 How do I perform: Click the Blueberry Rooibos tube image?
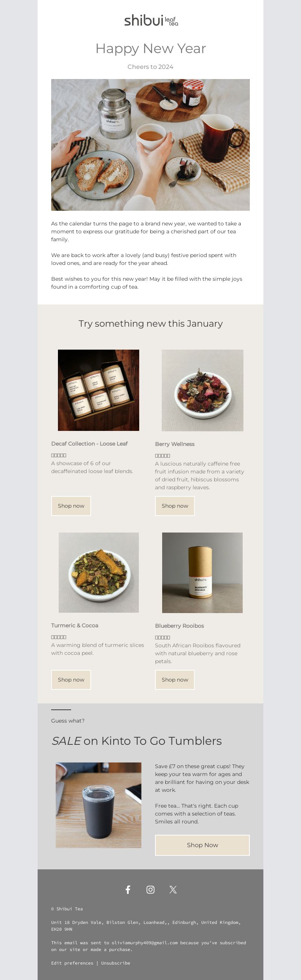pyautogui.click(x=202, y=572)
